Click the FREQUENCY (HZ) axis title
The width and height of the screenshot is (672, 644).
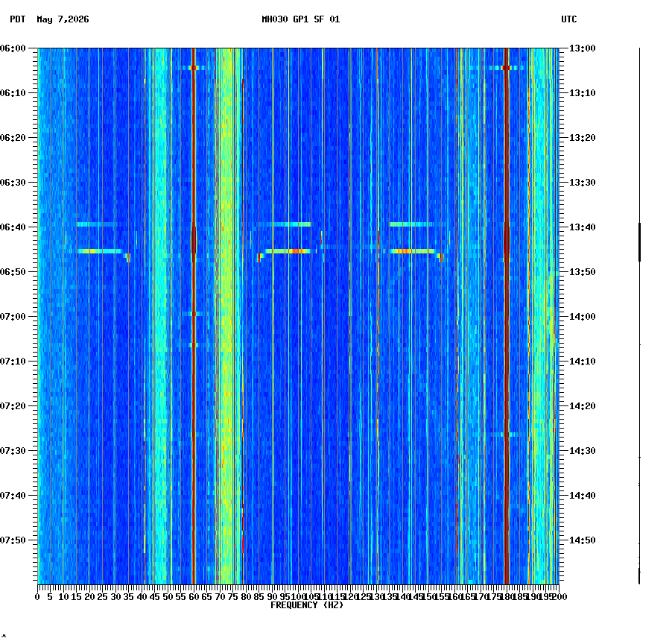click(x=307, y=605)
